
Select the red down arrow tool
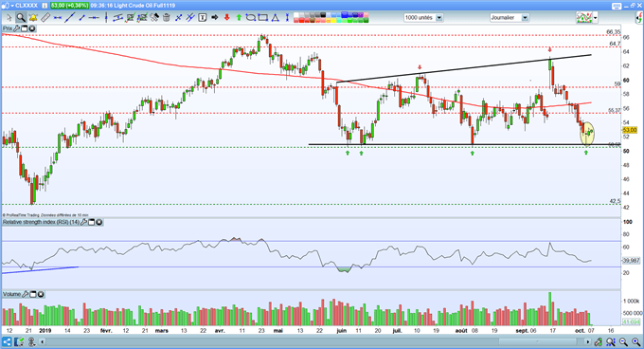[226, 18]
